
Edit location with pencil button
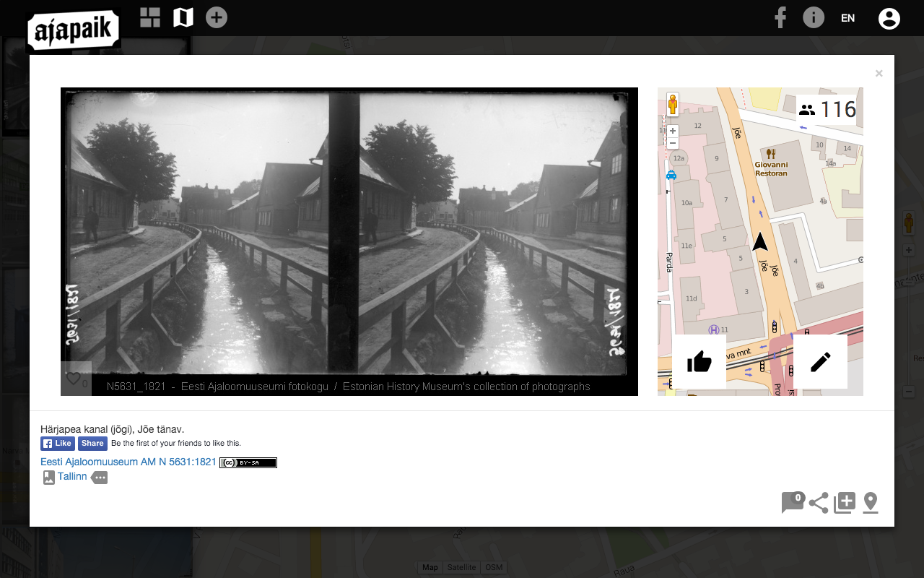820,361
